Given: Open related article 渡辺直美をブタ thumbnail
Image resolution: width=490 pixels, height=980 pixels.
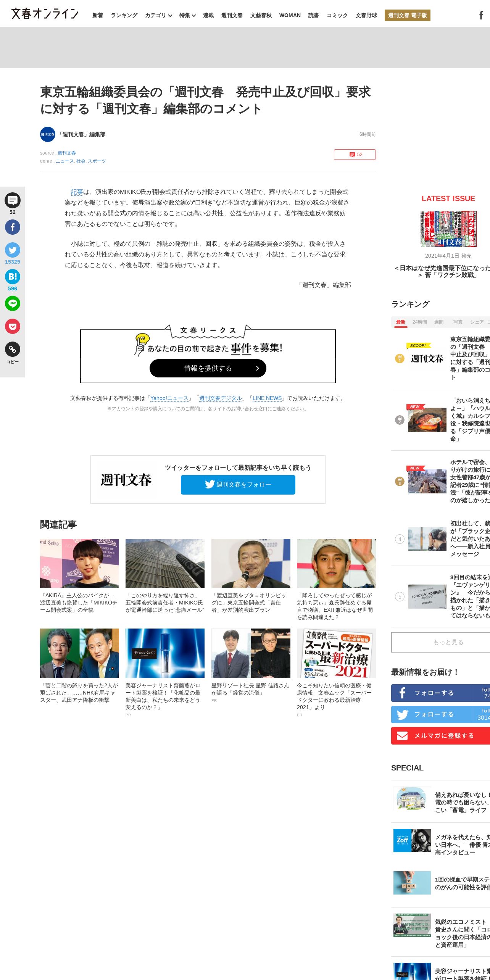Looking at the screenshot, I should pos(251,563).
